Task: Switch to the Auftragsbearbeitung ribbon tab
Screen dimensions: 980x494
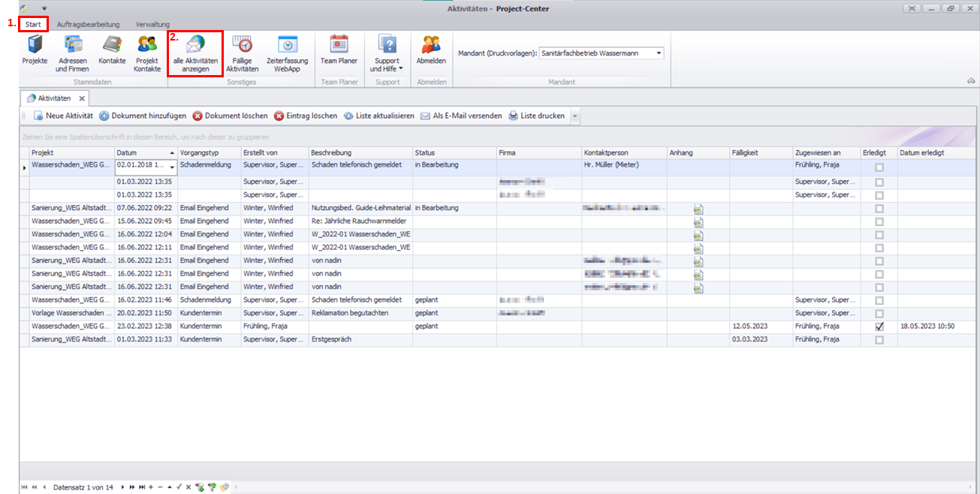Action: click(89, 25)
